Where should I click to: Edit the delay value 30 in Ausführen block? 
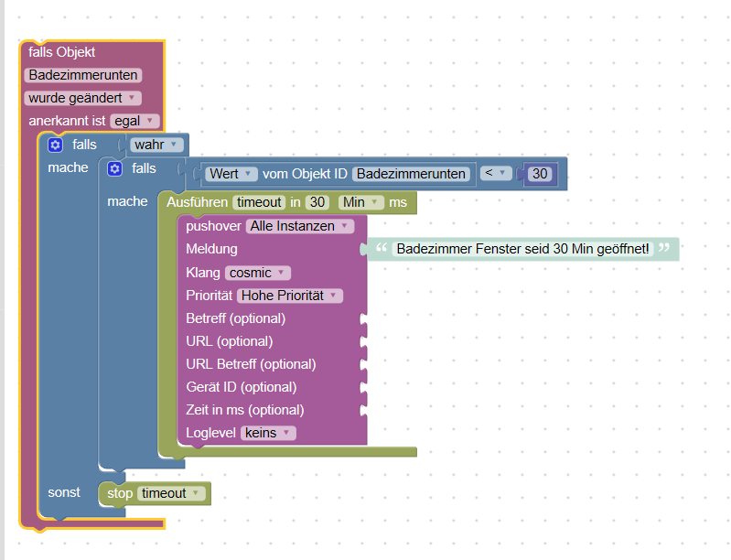[x=317, y=202]
